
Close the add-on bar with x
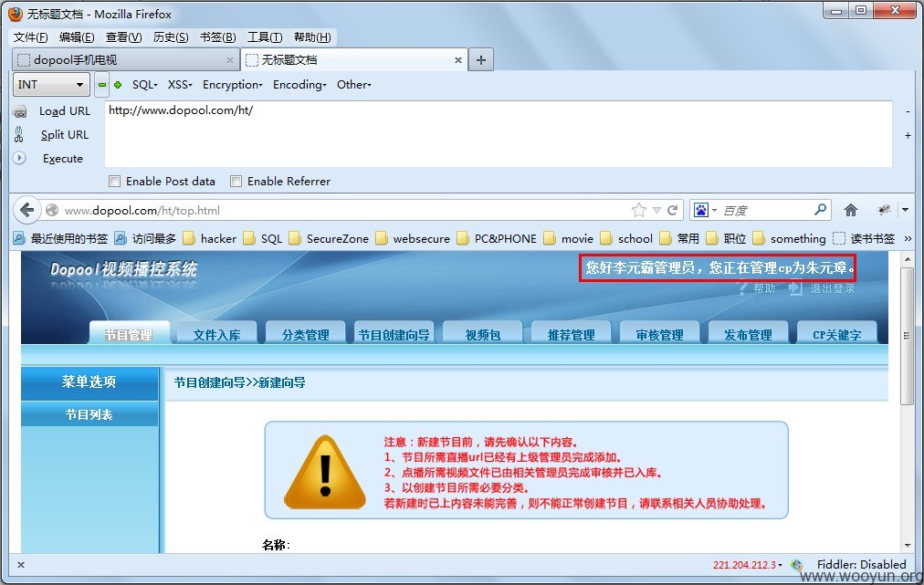point(21,565)
